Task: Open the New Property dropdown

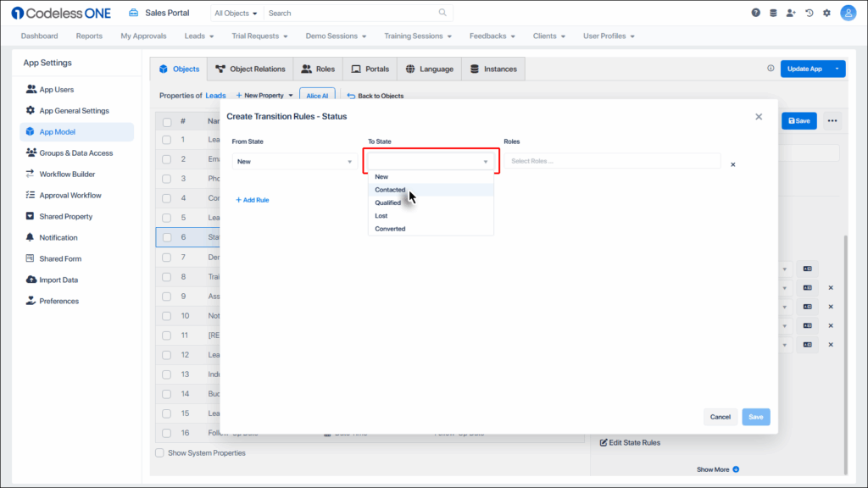Action: [x=264, y=95]
